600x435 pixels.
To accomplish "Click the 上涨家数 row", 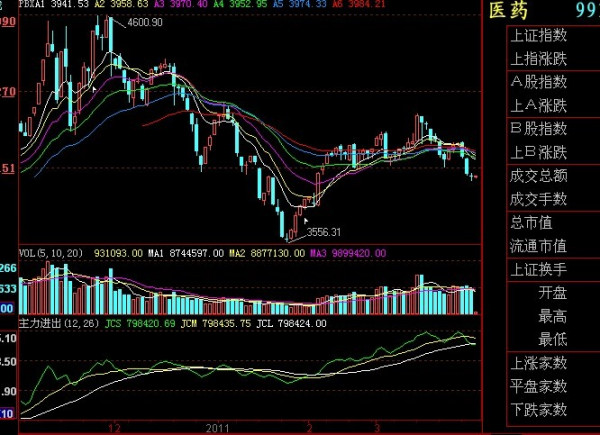I will (x=538, y=363).
